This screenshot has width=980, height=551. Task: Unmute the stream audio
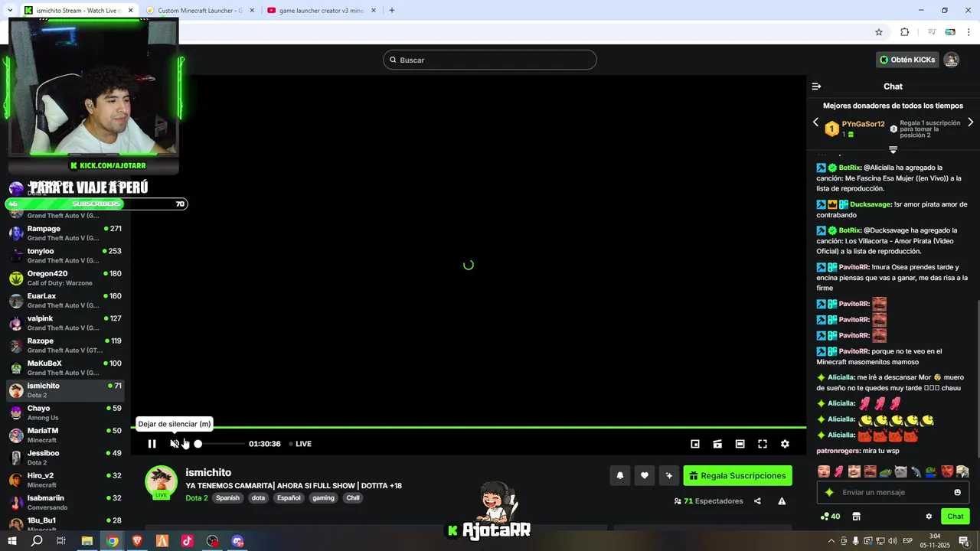point(175,444)
